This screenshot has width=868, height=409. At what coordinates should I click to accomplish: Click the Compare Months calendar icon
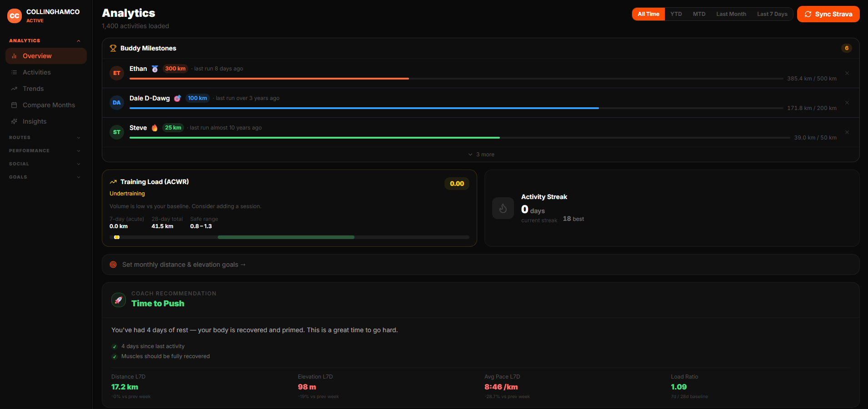point(14,105)
